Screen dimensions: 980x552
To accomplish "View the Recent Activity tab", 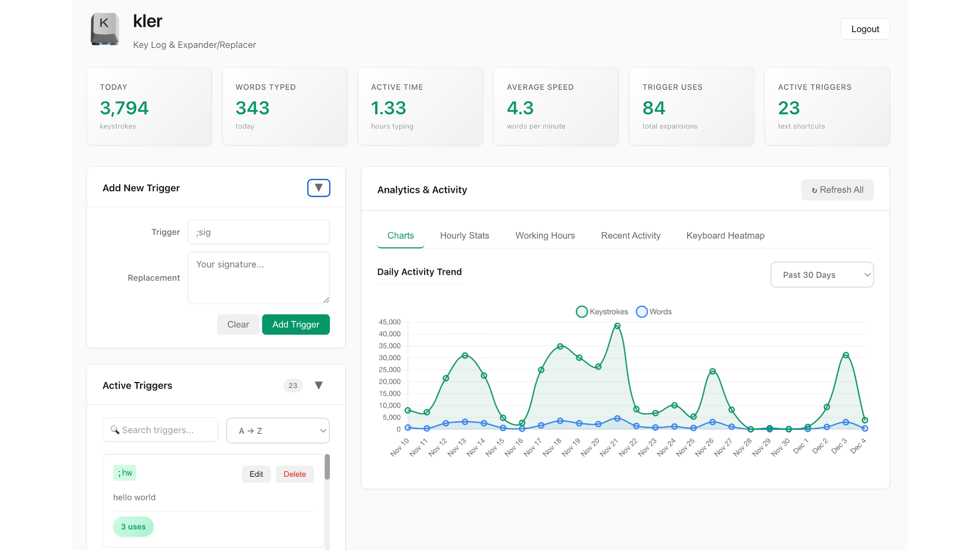I will pos(630,236).
